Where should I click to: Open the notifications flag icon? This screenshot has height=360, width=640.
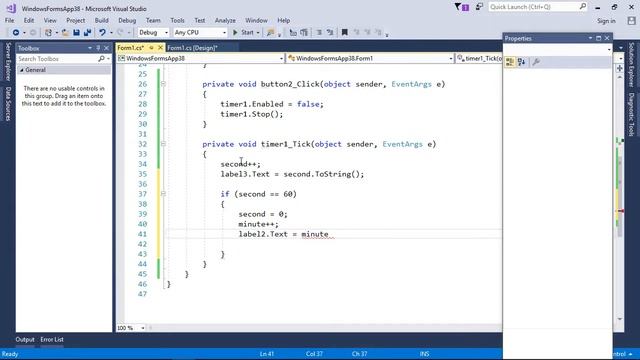point(461,7)
